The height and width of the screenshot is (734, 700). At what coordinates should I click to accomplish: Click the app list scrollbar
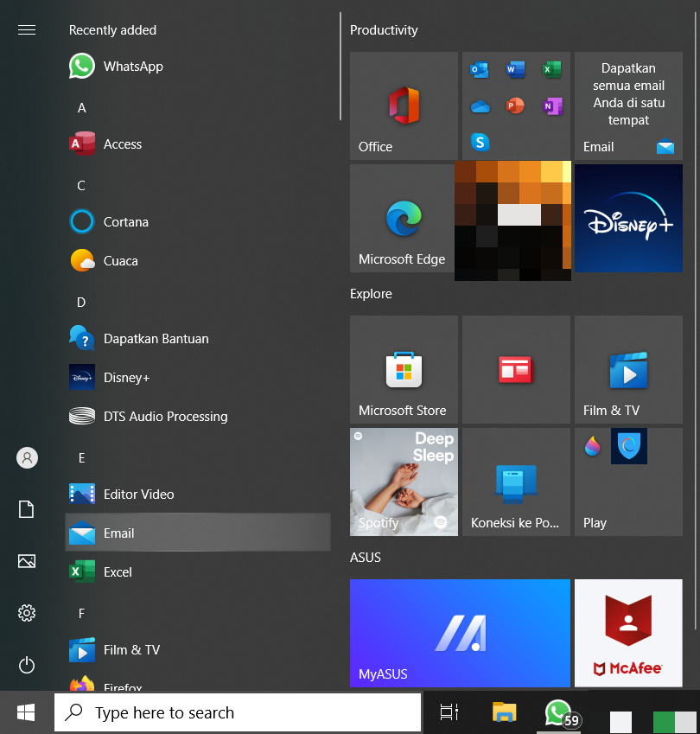click(x=340, y=66)
